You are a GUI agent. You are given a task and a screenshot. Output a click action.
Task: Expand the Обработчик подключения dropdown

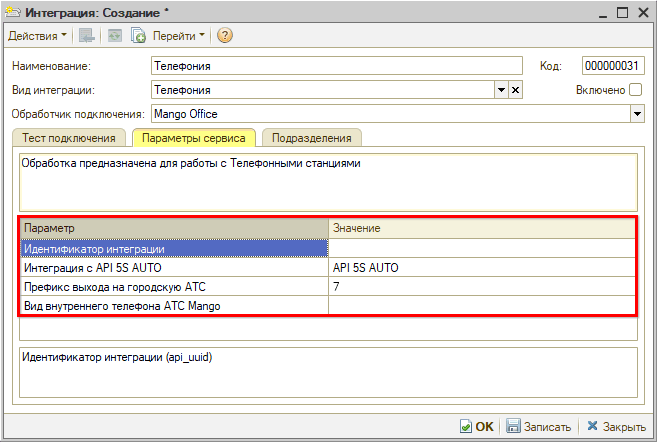[x=637, y=114]
